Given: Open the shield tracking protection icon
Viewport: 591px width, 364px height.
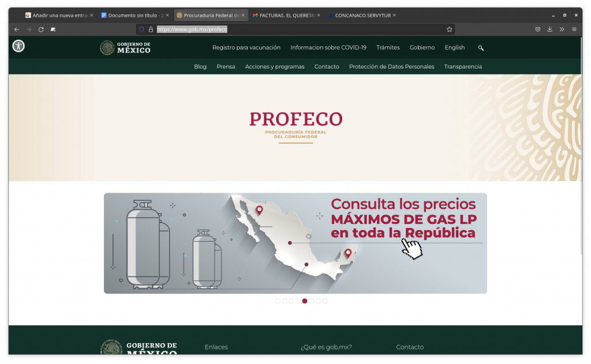Looking at the screenshot, I should point(142,29).
